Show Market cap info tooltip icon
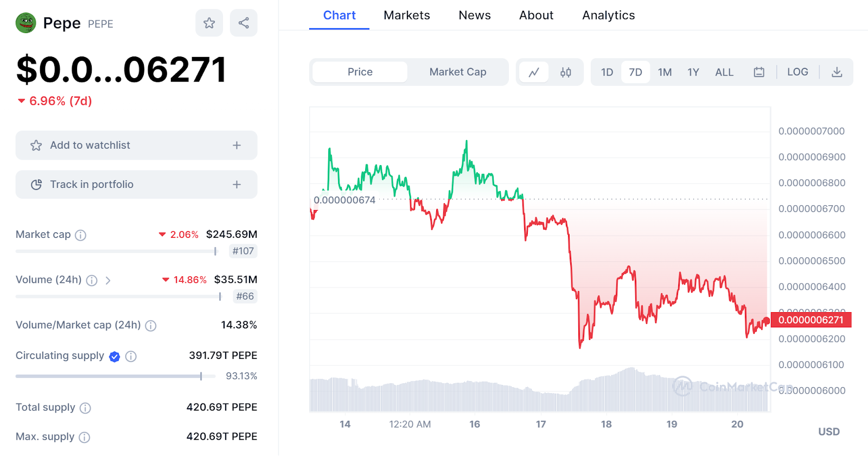The width and height of the screenshot is (868, 456). (x=80, y=235)
